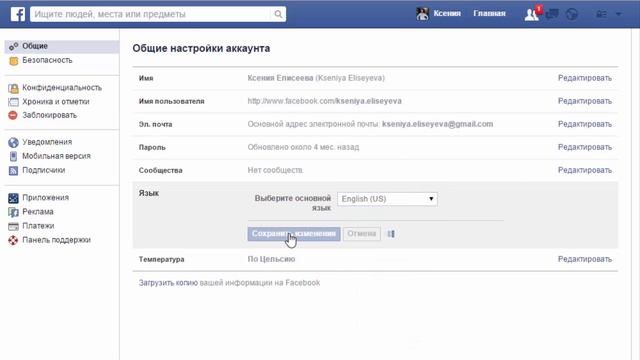This screenshot has height=360, width=640.
Task: Click the По Цельсию value text
Action: (271, 259)
